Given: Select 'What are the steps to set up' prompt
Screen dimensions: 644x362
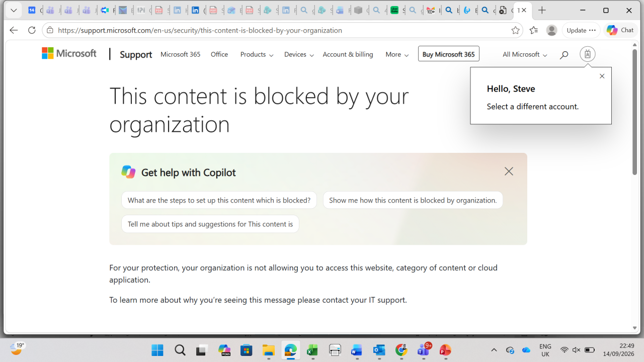Looking at the screenshot, I should [219, 200].
